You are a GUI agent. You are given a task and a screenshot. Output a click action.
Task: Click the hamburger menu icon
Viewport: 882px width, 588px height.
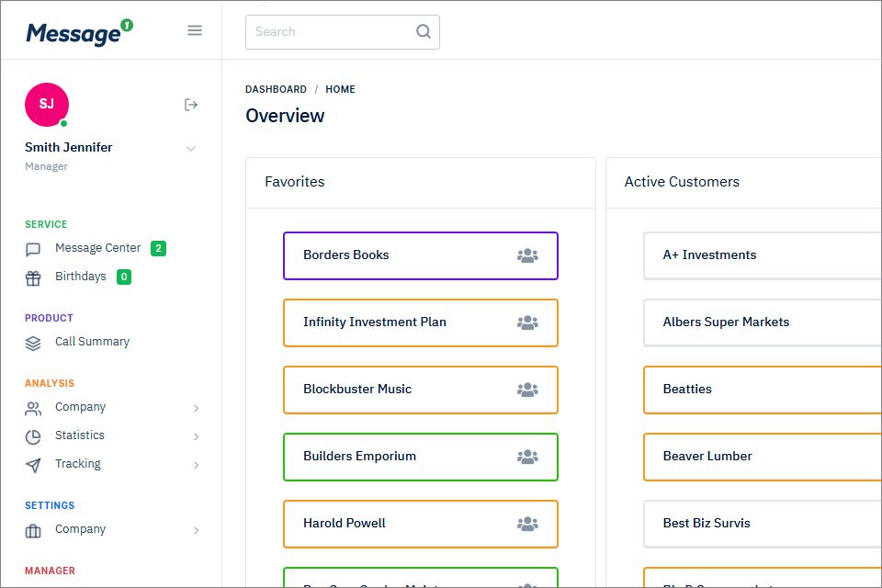[195, 30]
